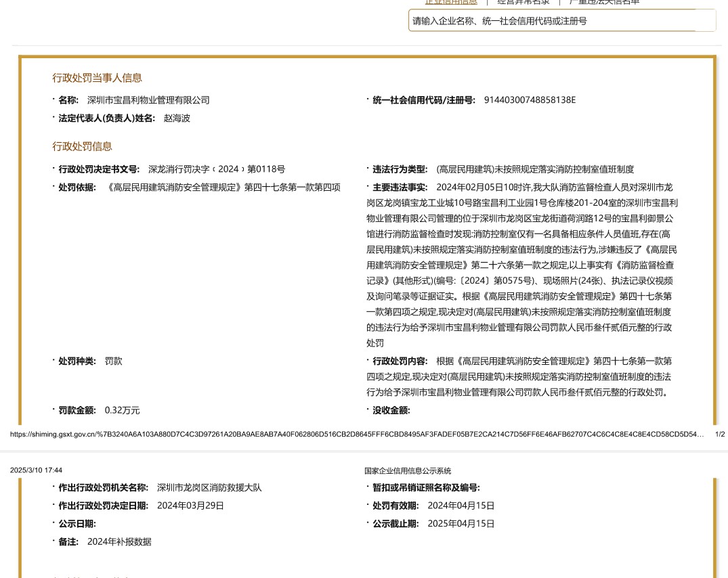The height and width of the screenshot is (578, 728).
Task: Click the print timestamp 2025/3/10 17:44
Action: point(36,470)
